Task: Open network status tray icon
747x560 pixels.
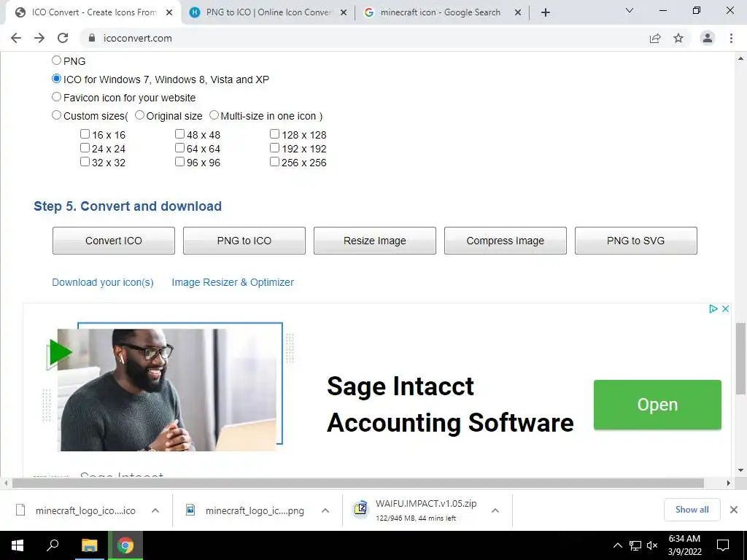Action: 635,545
